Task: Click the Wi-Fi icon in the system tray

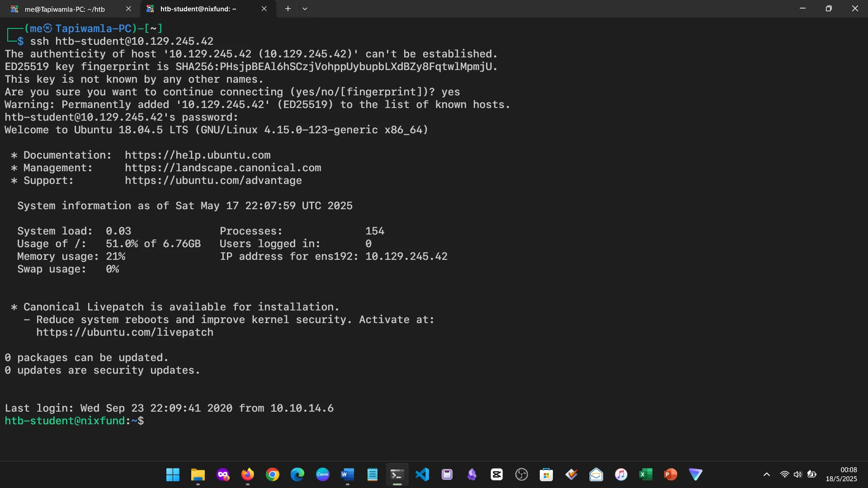Action: pos(785,474)
